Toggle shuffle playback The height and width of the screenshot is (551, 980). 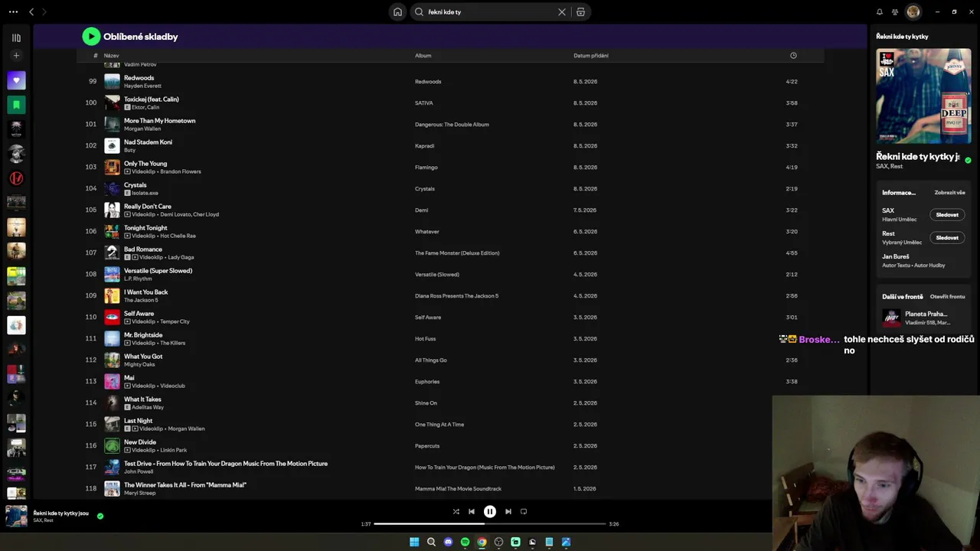456,512
